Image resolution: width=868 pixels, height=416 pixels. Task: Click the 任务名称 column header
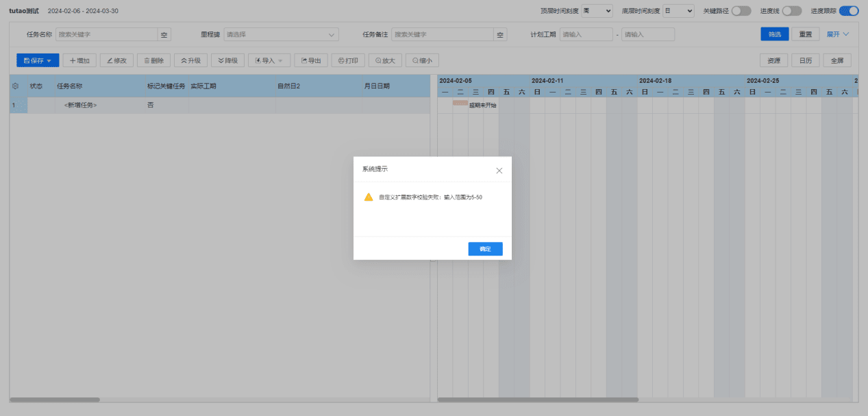[70, 86]
